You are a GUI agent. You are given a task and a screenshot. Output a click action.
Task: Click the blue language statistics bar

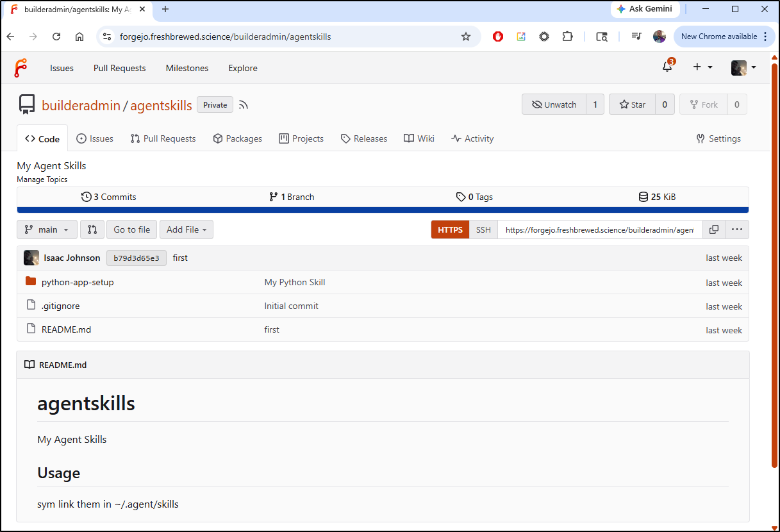(x=383, y=210)
